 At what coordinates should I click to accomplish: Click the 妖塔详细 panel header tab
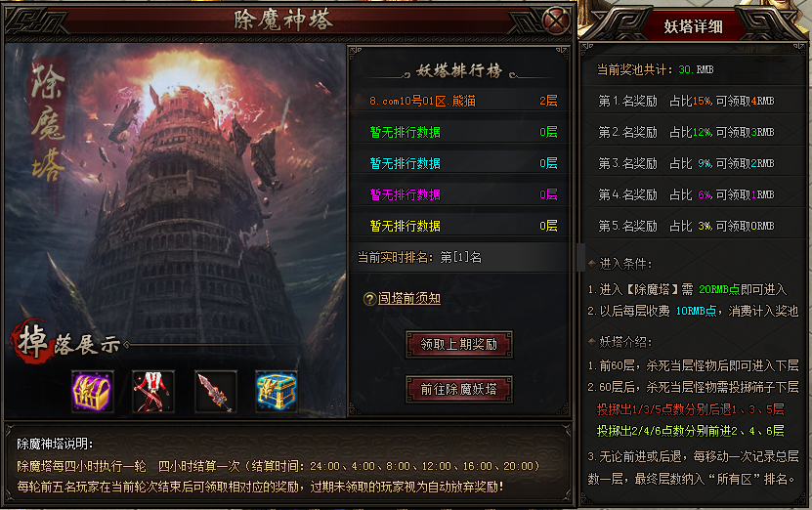tap(693, 25)
